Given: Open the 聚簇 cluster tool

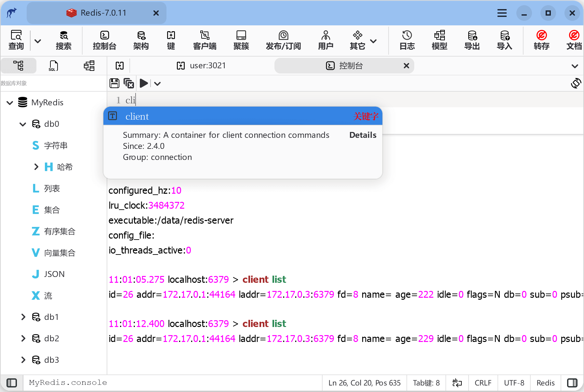Looking at the screenshot, I should tap(241, 40).
